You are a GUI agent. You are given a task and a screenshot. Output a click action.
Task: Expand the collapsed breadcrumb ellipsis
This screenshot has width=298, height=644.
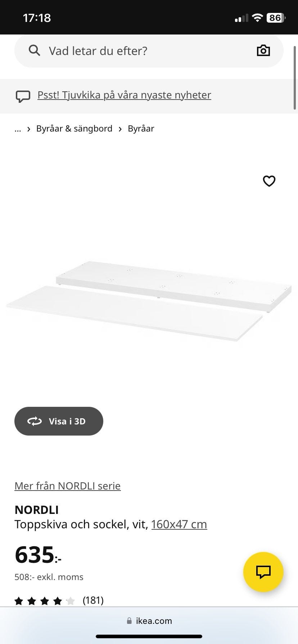(x=18, y=129)
